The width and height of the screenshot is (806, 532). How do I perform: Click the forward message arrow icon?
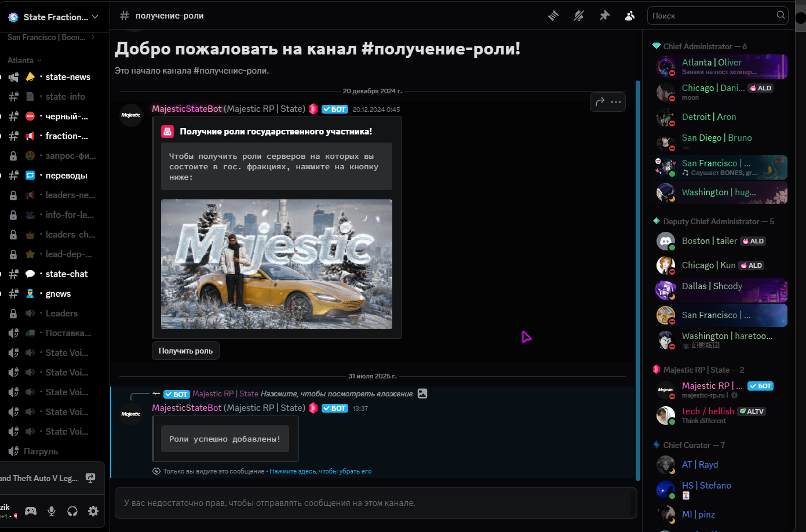point(600,102)
